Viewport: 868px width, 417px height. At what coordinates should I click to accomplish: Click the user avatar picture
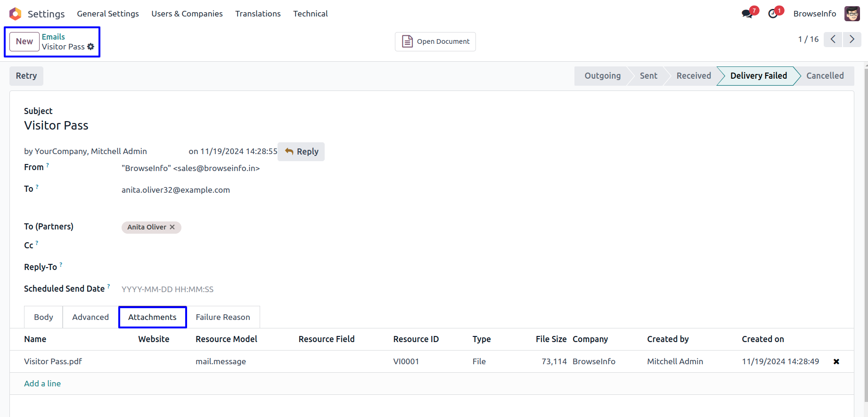click(852, 14)
